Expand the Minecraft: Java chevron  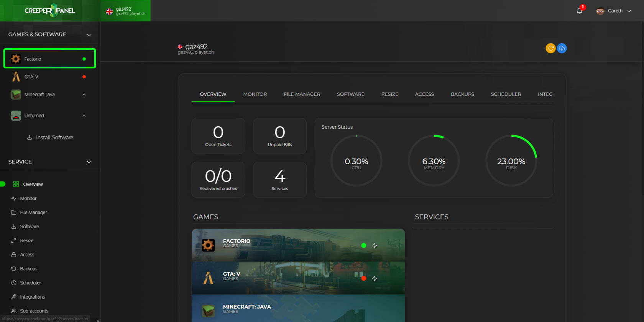pyautogui.click(x=84, y=95)
